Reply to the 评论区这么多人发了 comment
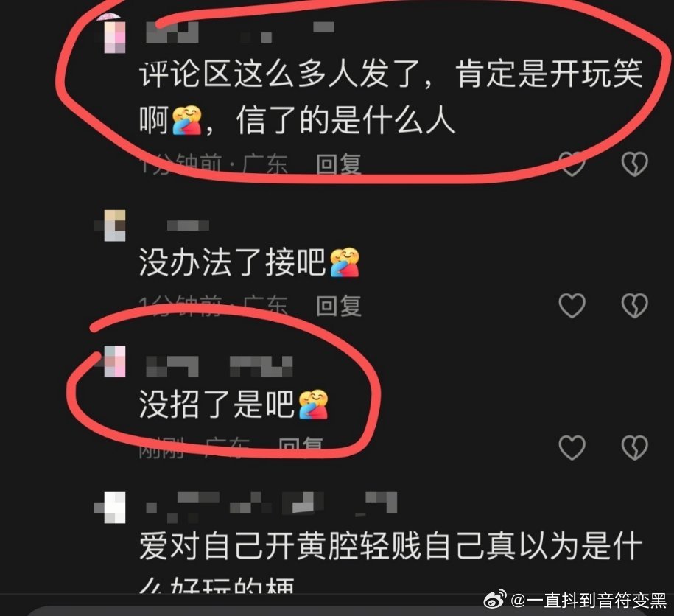 click(x=338, y=164)
